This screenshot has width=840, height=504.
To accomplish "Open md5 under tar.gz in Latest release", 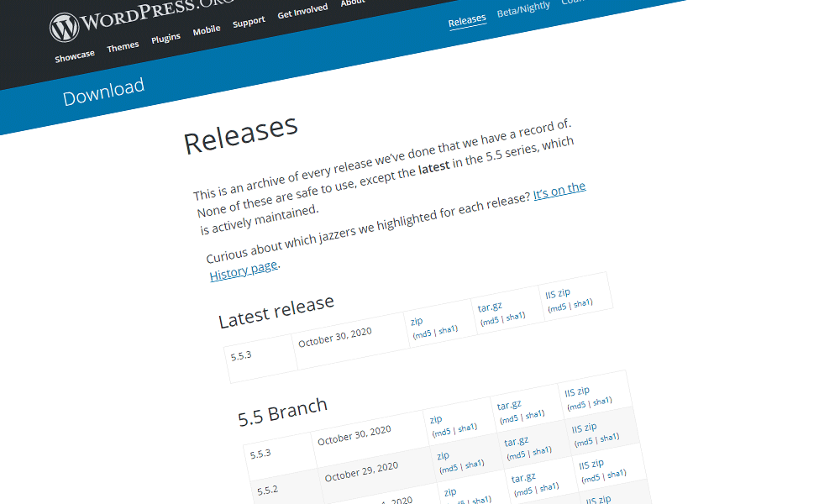I will [491, 320].
